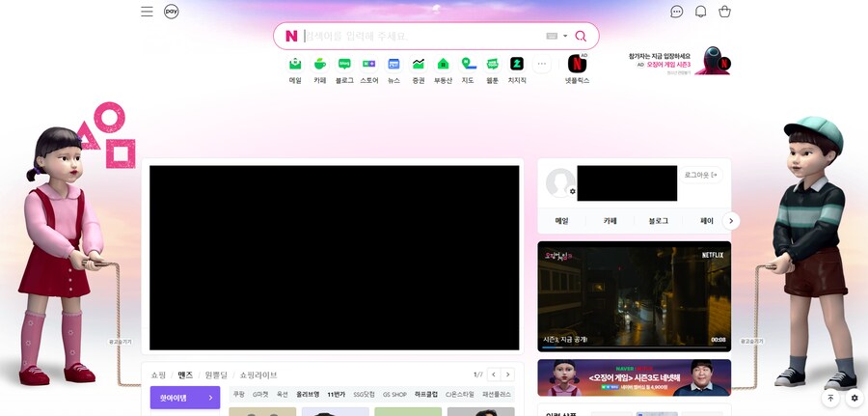Jump to top with the up-arrow button
The height and width of the screenshot is (416, 868).
coord(830,398)
